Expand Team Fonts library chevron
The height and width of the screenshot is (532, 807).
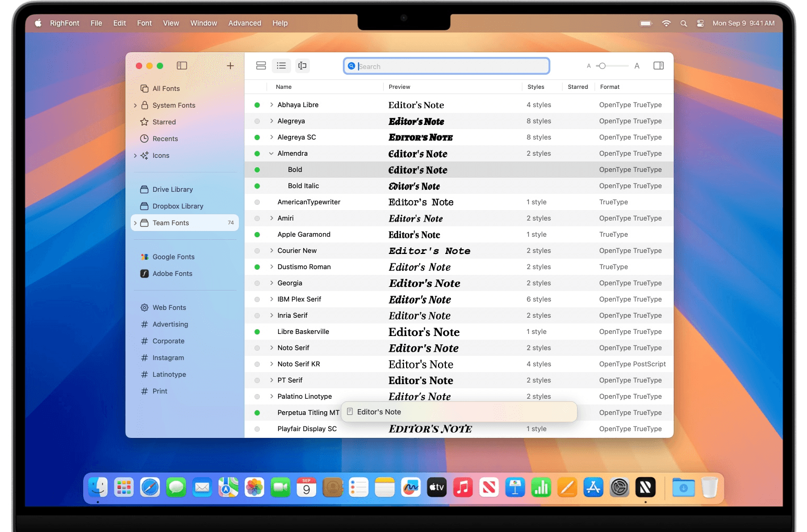pyautogui.click(x=135, y=223)
